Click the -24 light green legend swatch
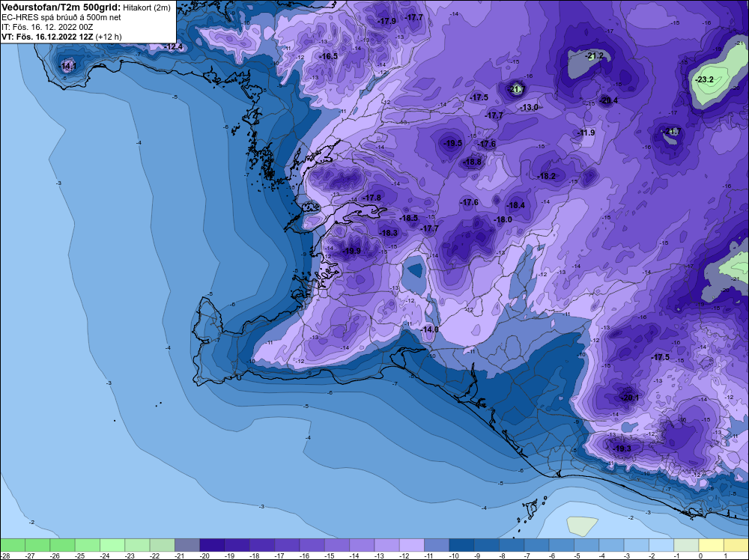 (112, 545)
